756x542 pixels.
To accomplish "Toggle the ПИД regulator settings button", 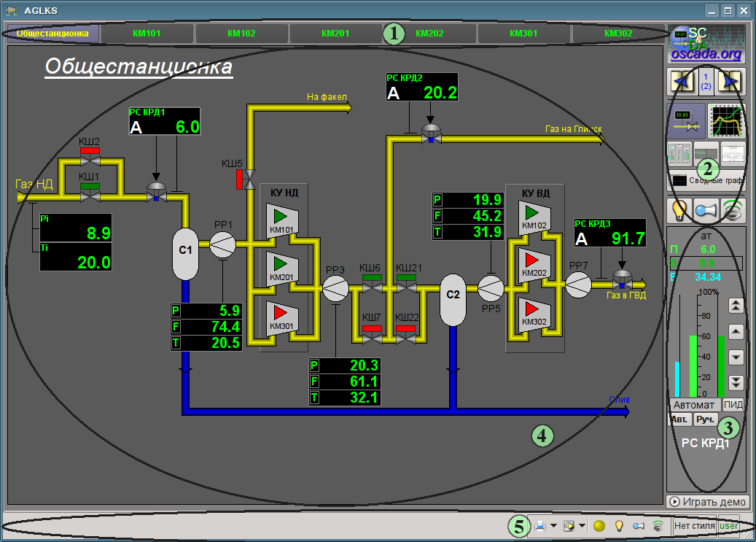I will tap(733, 405).
